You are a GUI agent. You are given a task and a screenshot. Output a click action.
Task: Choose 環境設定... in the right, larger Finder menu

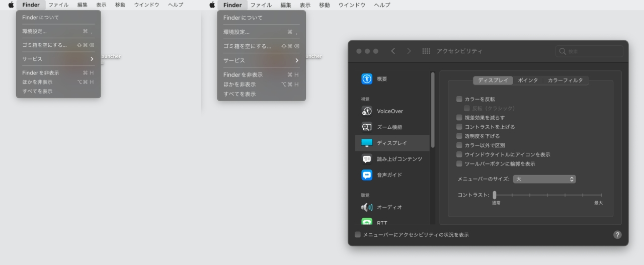[x=261, y=32]
